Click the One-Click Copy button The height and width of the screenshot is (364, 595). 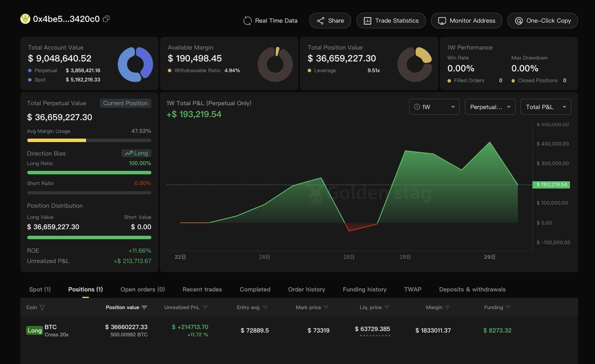[x=543, y=21]
